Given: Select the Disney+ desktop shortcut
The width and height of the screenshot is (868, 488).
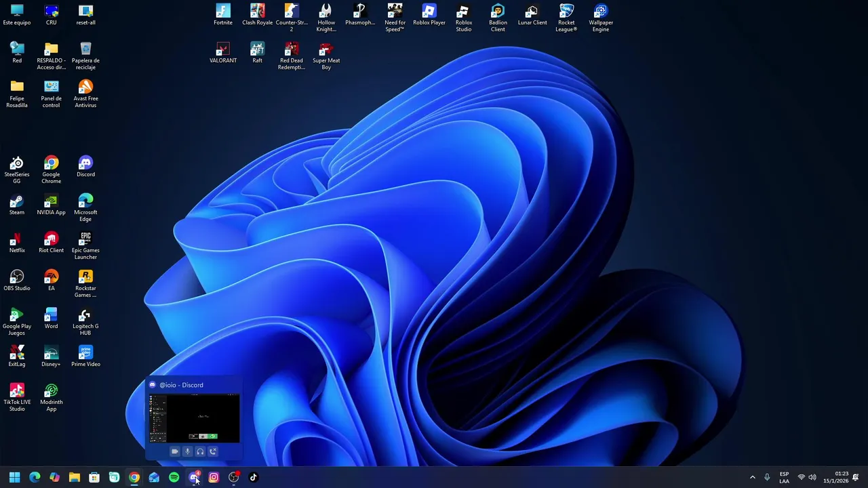Looking at the screenshot, I should click(x=52, y=357).
